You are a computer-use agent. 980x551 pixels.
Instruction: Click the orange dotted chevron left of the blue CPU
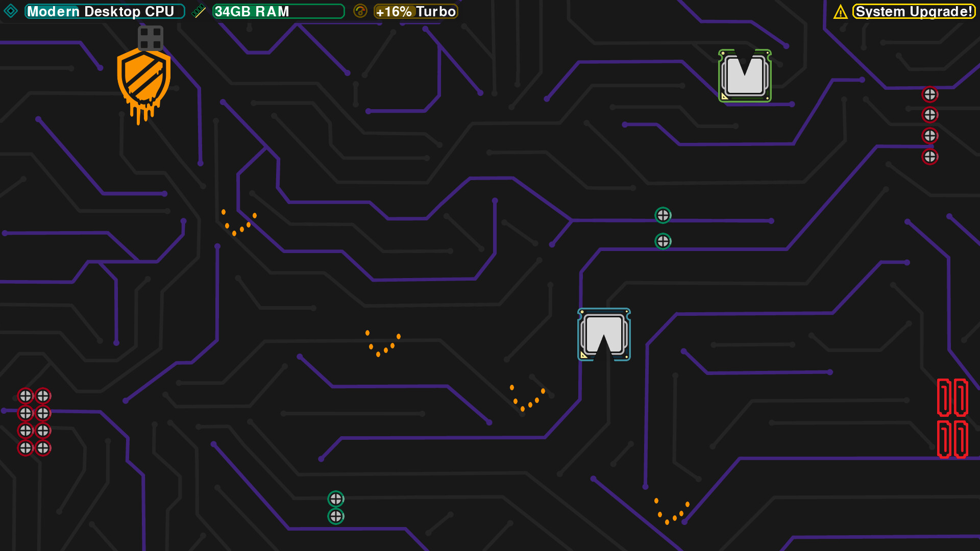pyautogui.click(x=527, y=398)
